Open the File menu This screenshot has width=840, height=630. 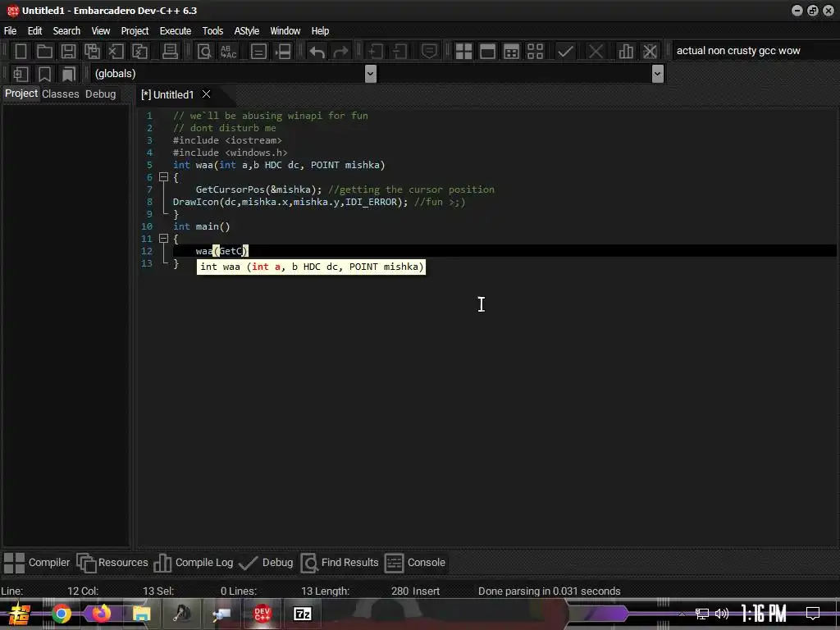pyautogui.click(x=10, y=31)
